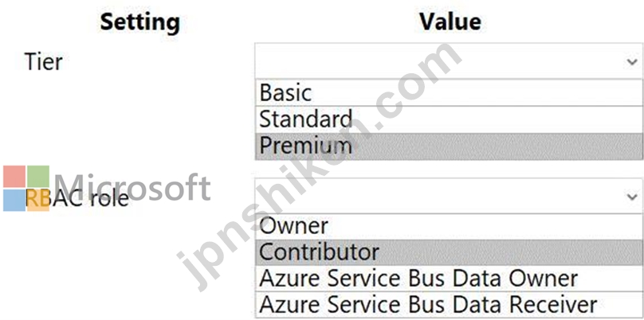Pick the highlighted Premium tier option

[x=449, y=146]
